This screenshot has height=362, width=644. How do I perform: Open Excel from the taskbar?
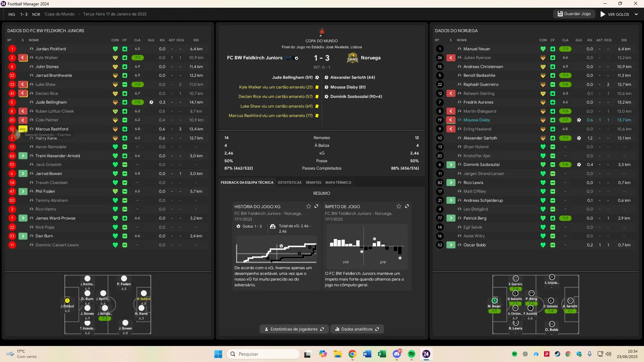click(382, 354)
